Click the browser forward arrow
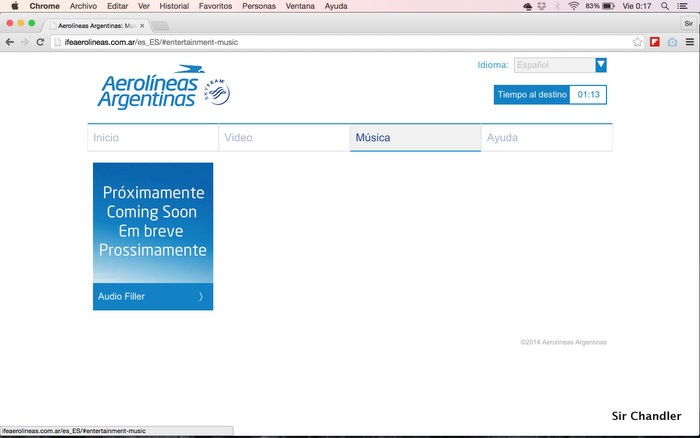 (25, 42)
